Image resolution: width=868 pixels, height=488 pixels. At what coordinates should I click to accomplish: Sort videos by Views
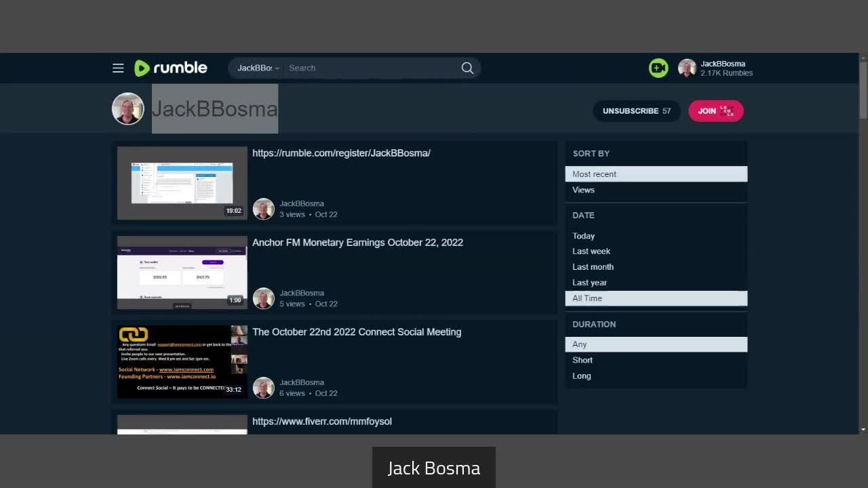pos(656,190)
